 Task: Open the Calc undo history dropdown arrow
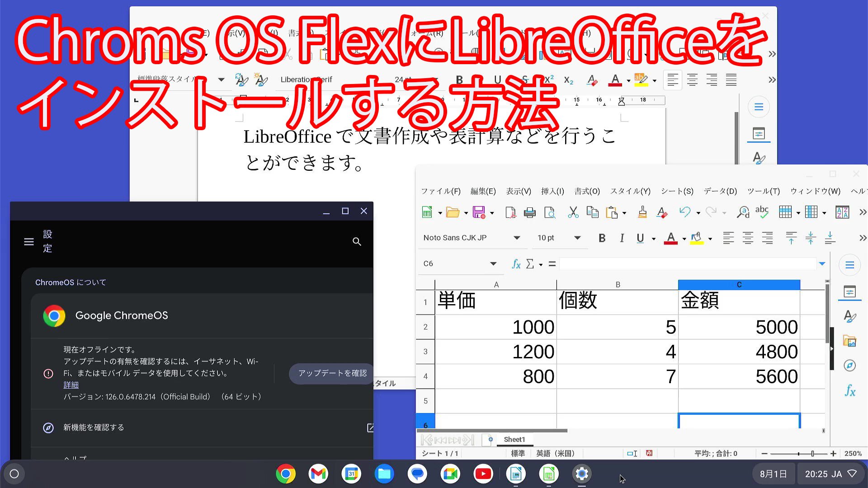tap(698, 213)
